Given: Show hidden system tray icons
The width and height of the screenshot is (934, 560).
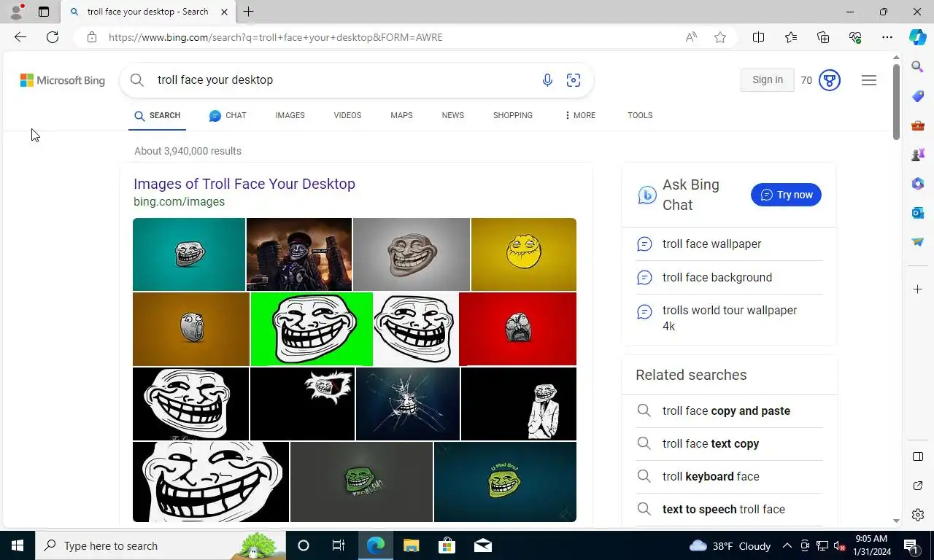Looking at the screenshot, I should point(787,545).
